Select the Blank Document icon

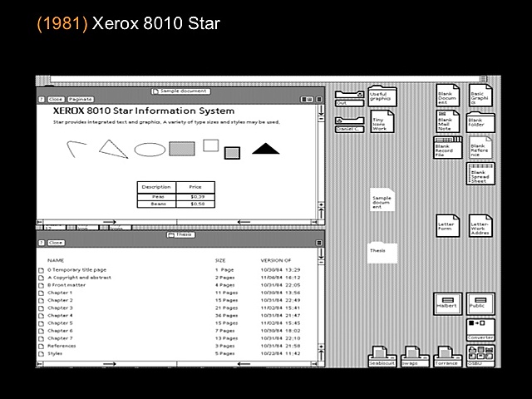(x=447, y=96)
